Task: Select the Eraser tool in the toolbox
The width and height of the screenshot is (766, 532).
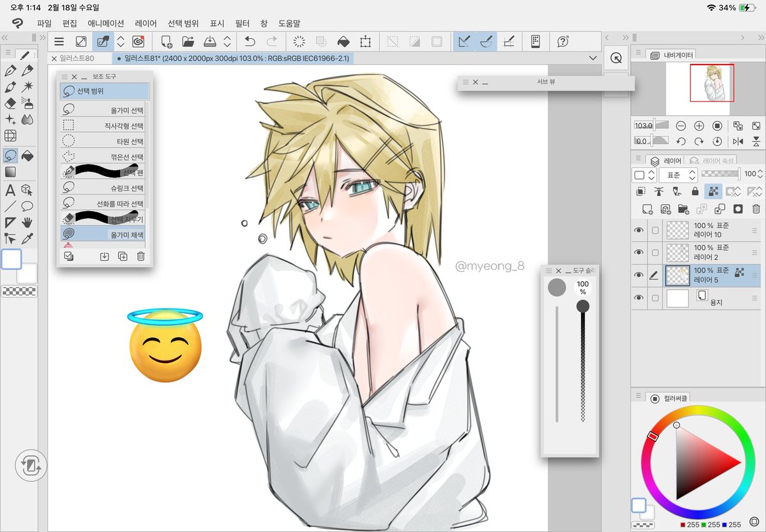Action: (x=10, y=103)
